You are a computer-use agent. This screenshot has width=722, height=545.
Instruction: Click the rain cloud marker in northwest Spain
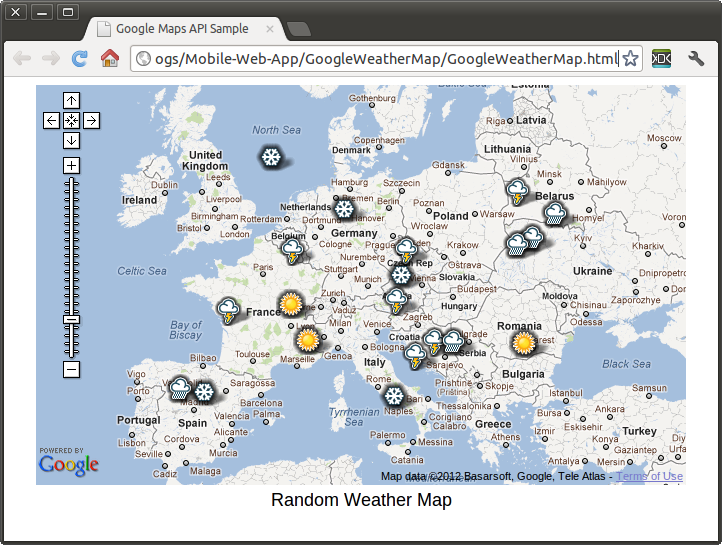pos(180,389)
